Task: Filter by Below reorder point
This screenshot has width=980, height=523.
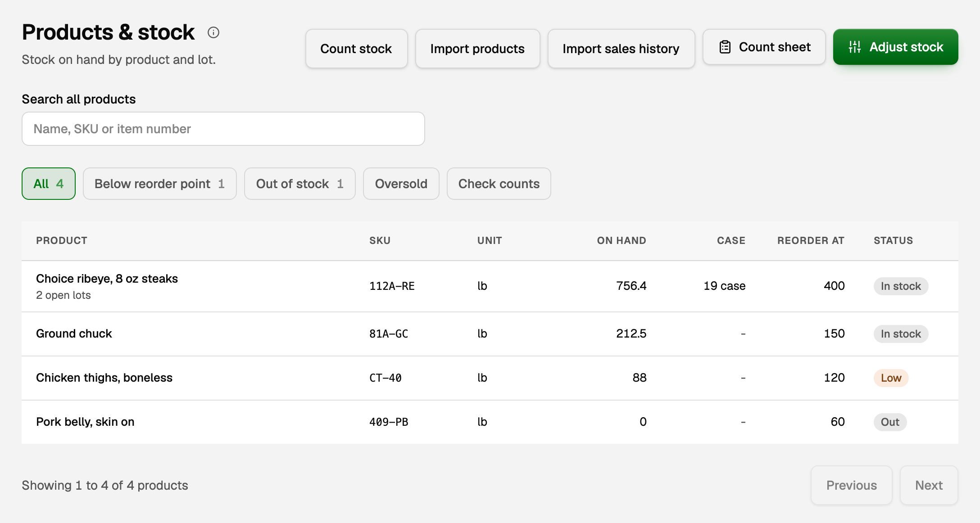Action: coord(160,184)
